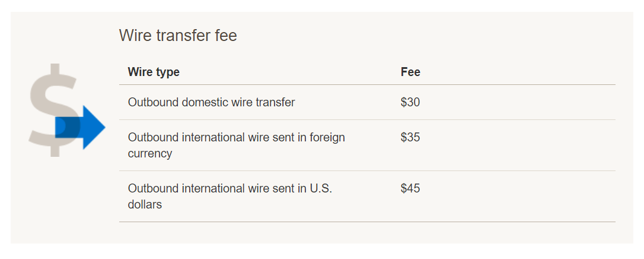644x259 pixels.
Task: Click the dollar sign icon
Action: point(53,110)
